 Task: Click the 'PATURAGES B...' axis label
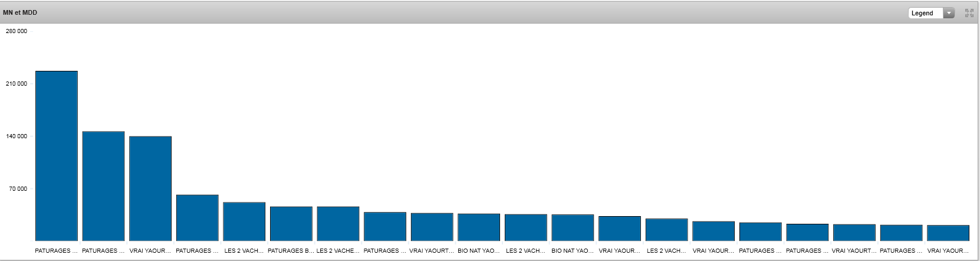291,251
